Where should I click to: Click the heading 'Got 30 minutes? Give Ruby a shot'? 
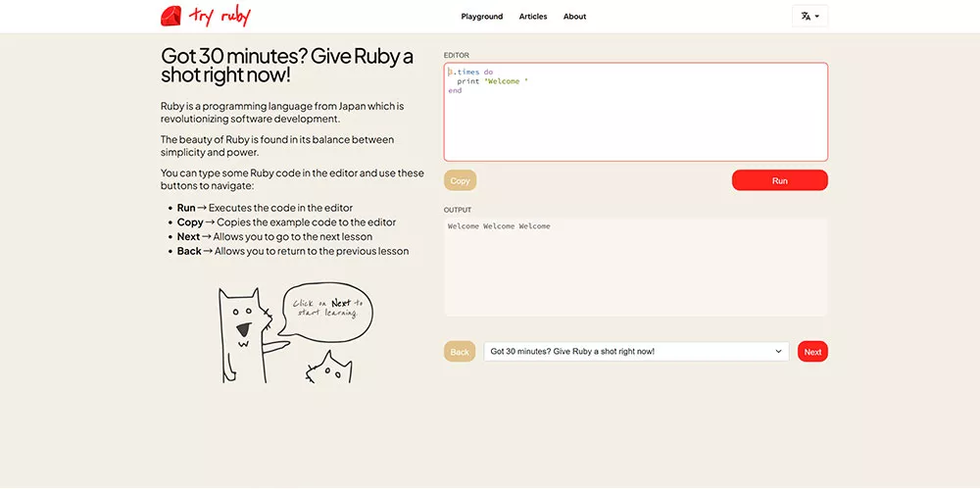[287, 65]
